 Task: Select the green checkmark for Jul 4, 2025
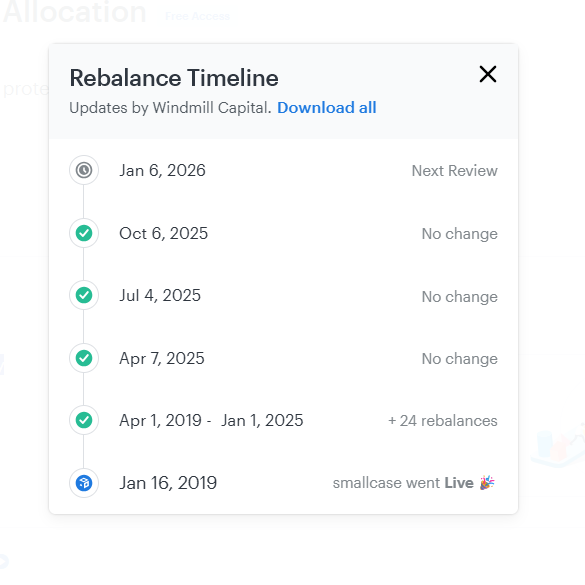click(84, 295)
